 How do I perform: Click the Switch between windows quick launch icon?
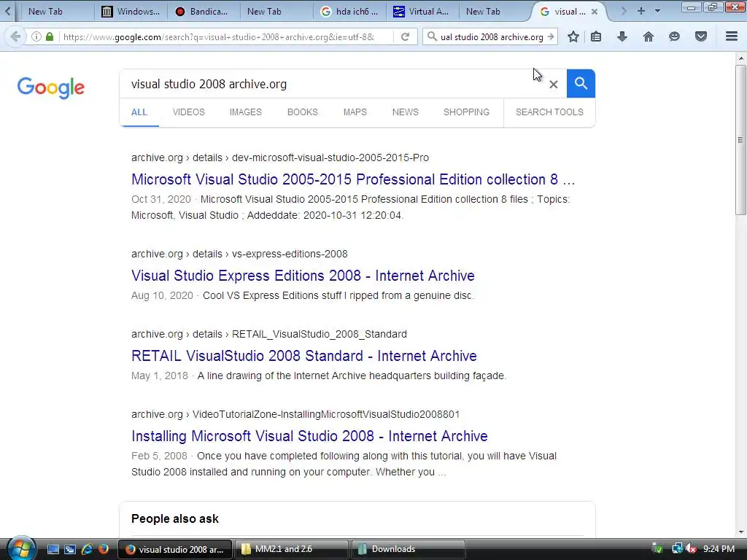pyautogui.click(x=69, y=549)
